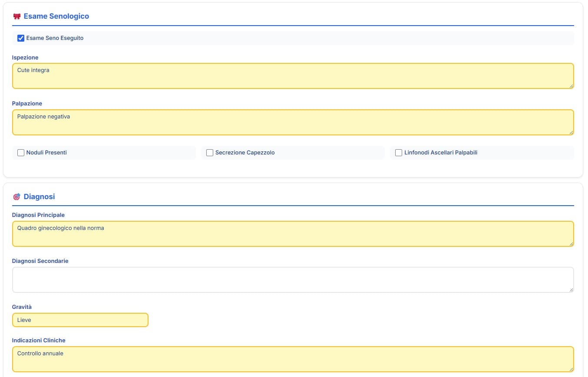
Task: Uncheck the Esame Seno Eseguito checkbox
Action: click(21, 38)
